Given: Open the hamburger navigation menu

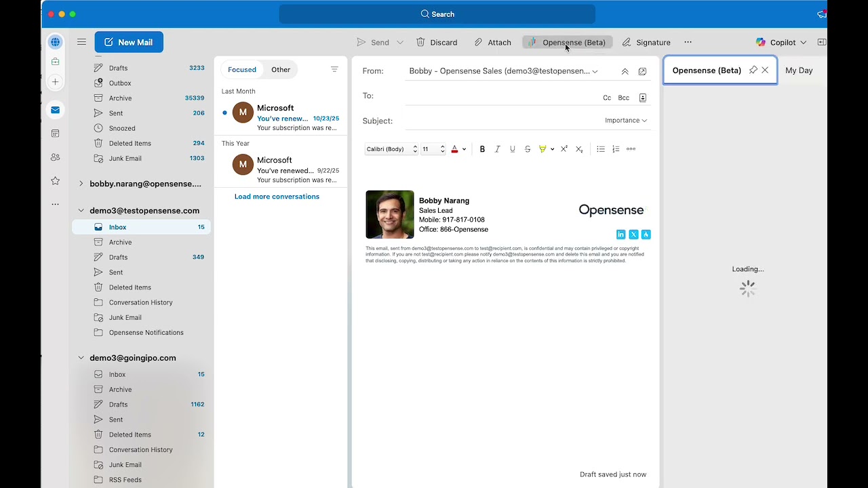Looking at the screenshot, I should tap(81, 42).
